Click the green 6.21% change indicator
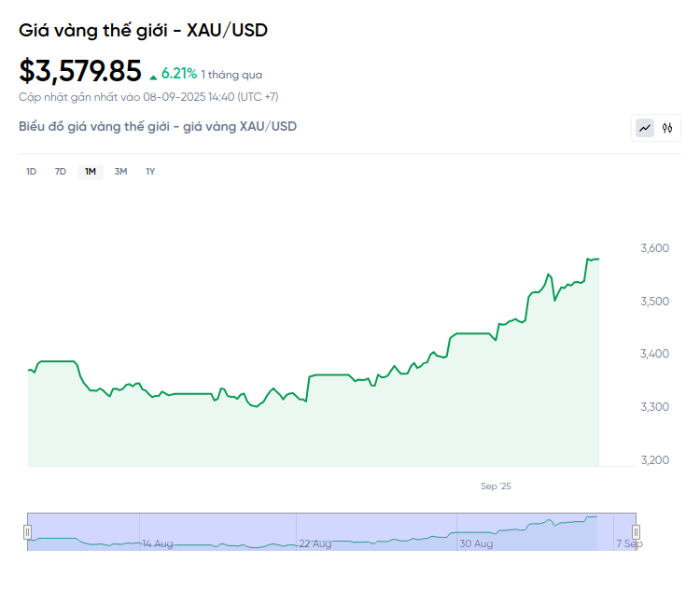The width and height of the screenshot is (700, 592). [178, 73]
